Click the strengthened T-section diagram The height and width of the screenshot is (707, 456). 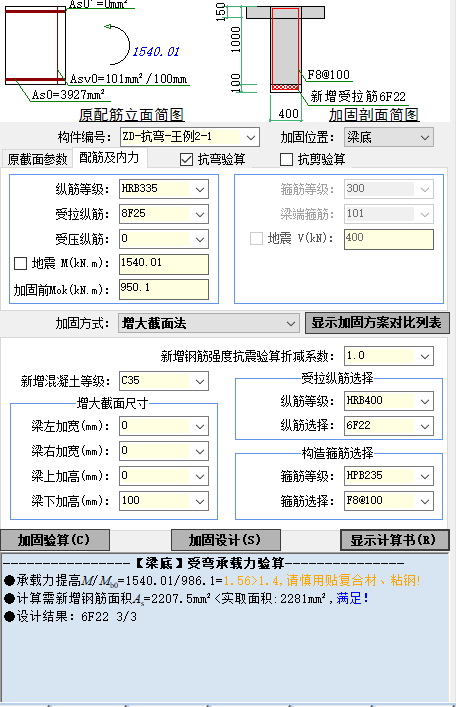(x=285, y=49)
